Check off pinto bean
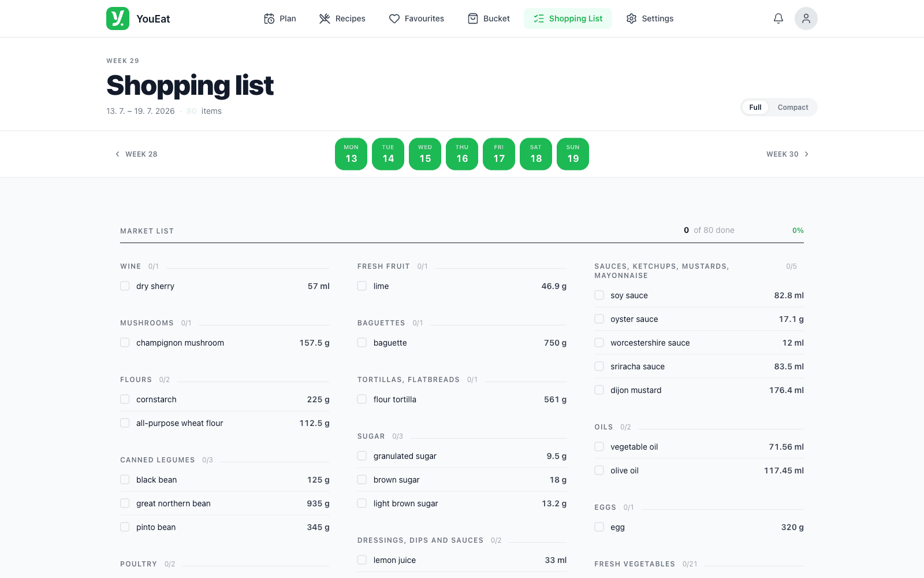 pos(125,527)
